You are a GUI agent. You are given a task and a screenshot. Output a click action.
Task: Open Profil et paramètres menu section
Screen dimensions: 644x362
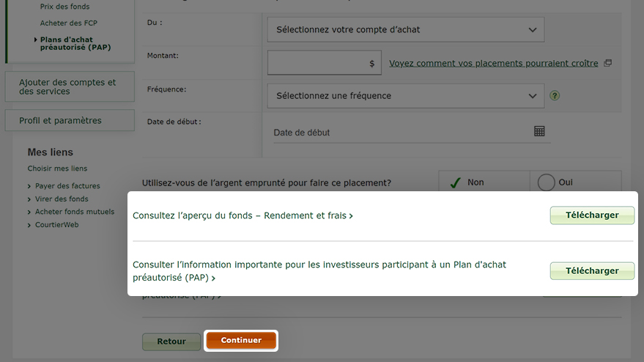[70, 120]
